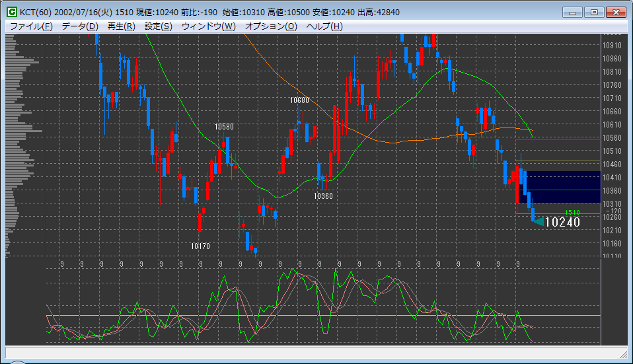Screen dimensions: 633x364
Task: Open the オプション(O) menu
Action: (271, 26)
